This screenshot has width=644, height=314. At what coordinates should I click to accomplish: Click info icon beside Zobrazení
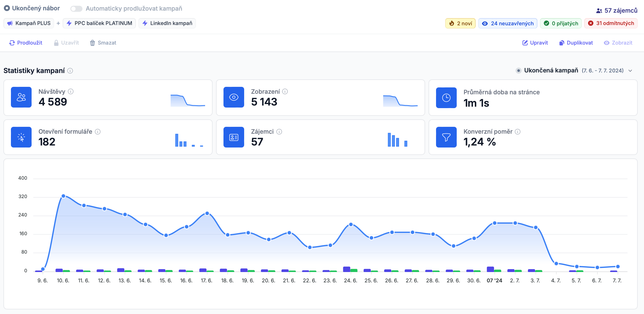[x=285, y=91]
